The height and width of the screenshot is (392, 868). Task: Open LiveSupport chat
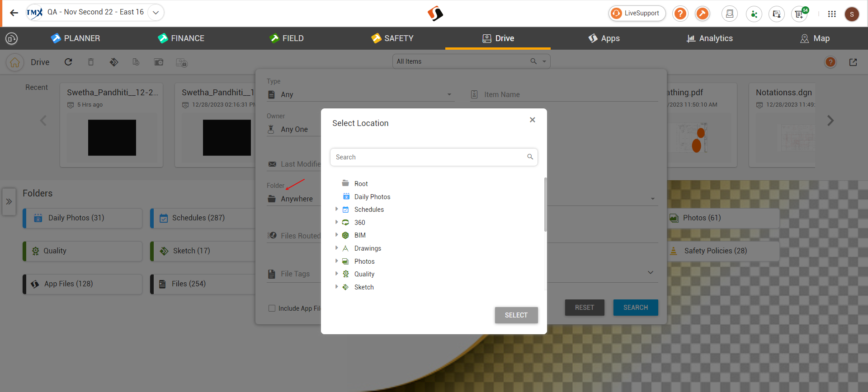point(637,14)
